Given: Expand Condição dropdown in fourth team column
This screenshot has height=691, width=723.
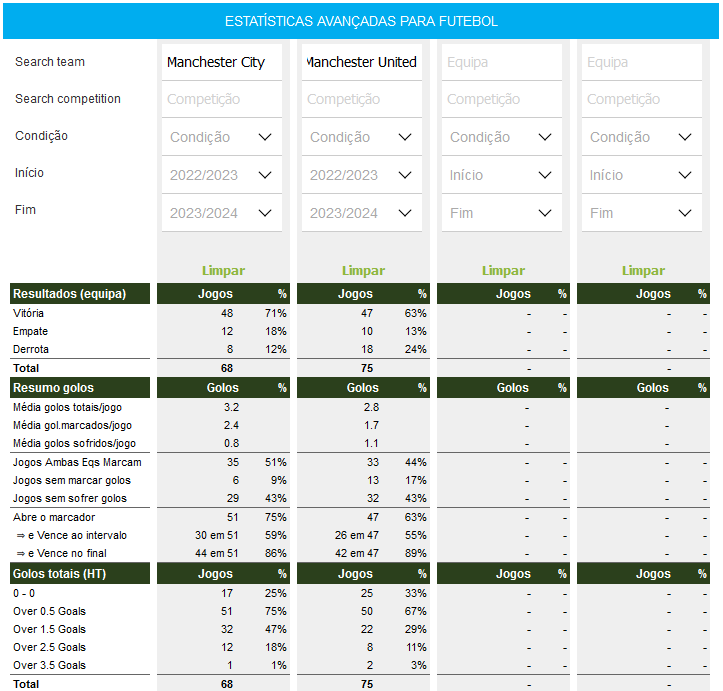Looking at the screenshot, I should (x=642, y=137).
